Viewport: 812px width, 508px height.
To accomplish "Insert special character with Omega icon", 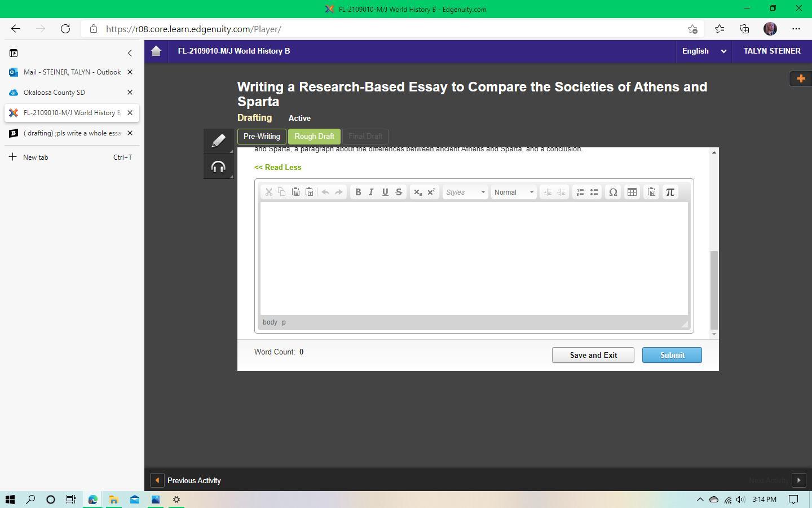I will tap(613, 192).
